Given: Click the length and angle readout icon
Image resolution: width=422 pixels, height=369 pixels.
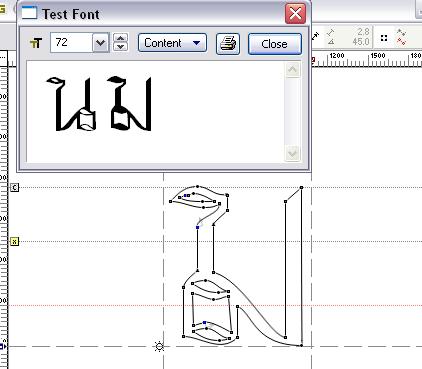Looking at the screenshot, I should tap(331, 37).
